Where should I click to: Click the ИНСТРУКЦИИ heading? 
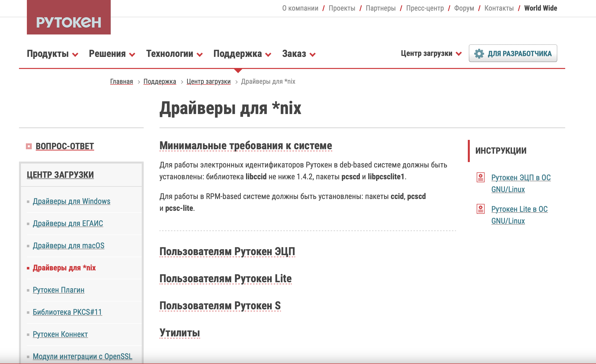tap(501, 150)
